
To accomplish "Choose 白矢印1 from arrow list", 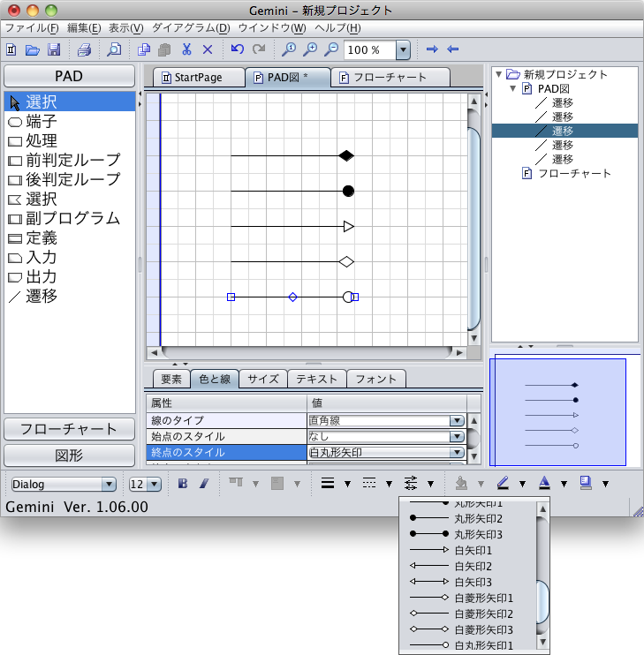I will pos(467,550).
